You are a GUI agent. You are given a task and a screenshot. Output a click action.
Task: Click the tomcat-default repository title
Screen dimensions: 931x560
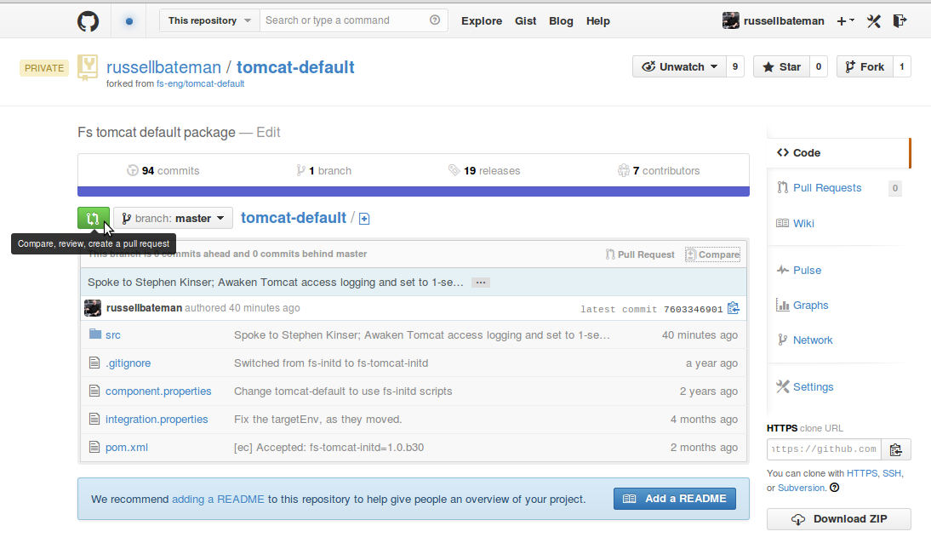295,67
